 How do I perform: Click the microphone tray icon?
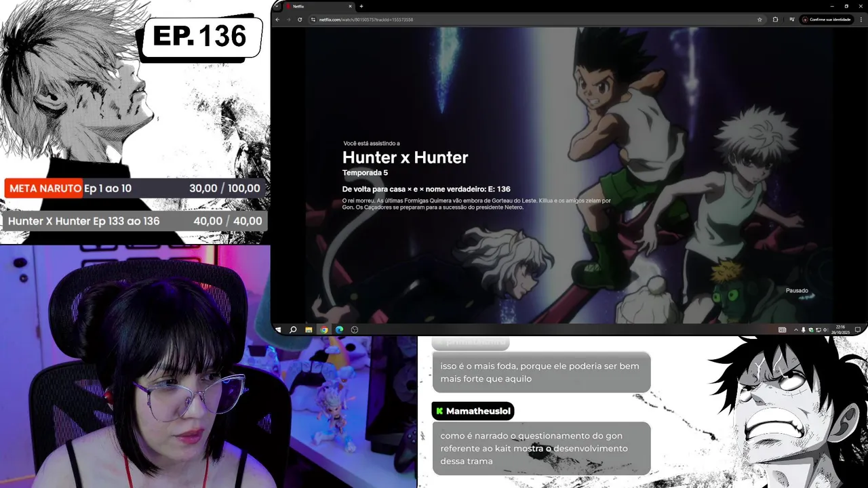tap(804, 330)
